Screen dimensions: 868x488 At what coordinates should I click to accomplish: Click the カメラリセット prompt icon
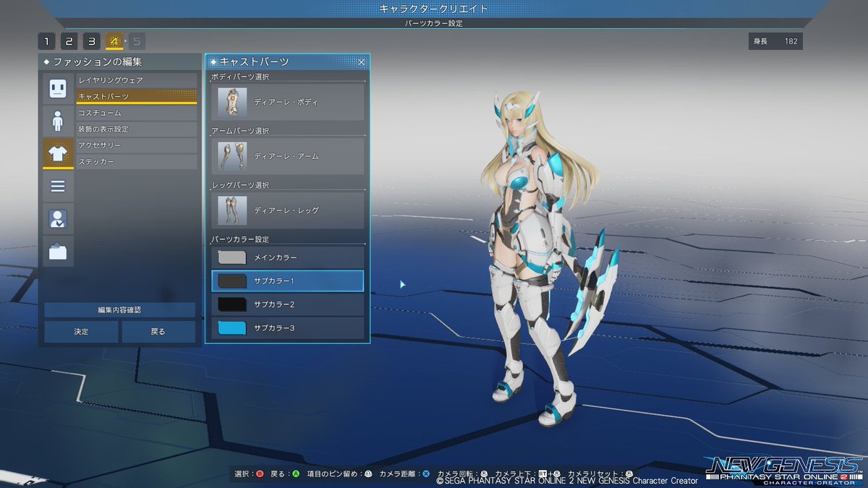click(629, 474)
